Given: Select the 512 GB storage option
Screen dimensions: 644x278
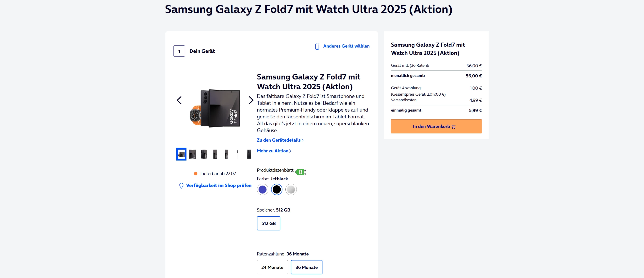Looking at the screenshot, I should [x=269, y=223].
